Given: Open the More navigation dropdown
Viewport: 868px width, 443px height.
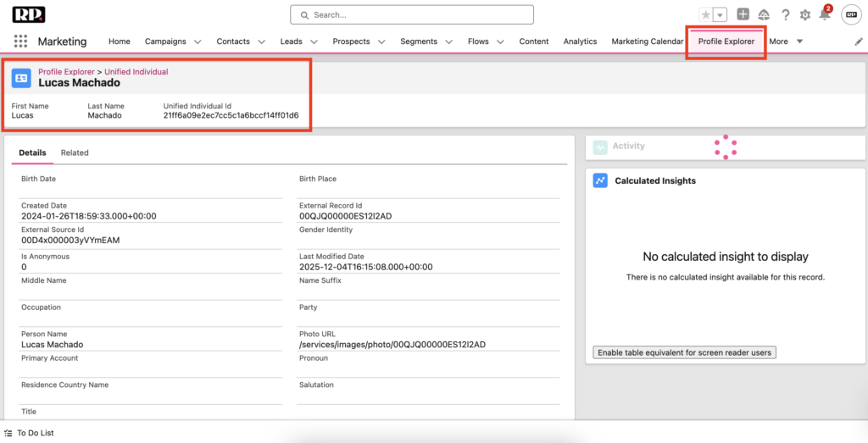Looking at the screenshot, I should [786, 42].
